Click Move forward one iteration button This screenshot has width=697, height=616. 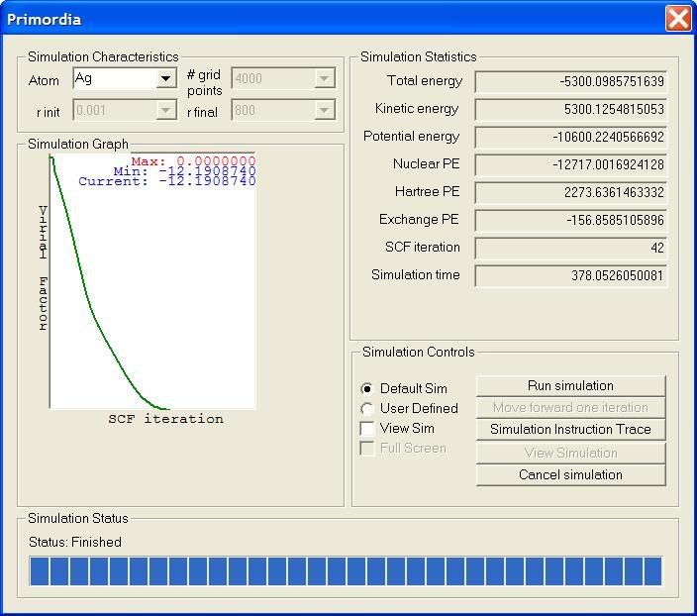(570, 407)
